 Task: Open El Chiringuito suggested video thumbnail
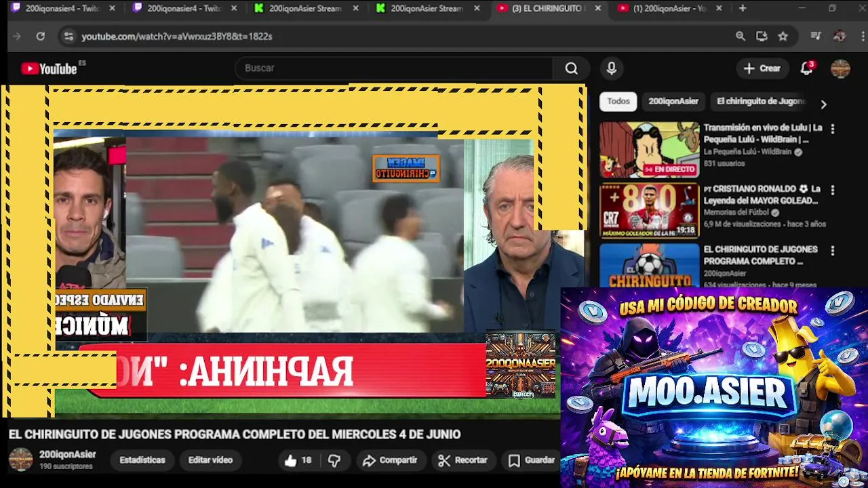coord(649,266)
